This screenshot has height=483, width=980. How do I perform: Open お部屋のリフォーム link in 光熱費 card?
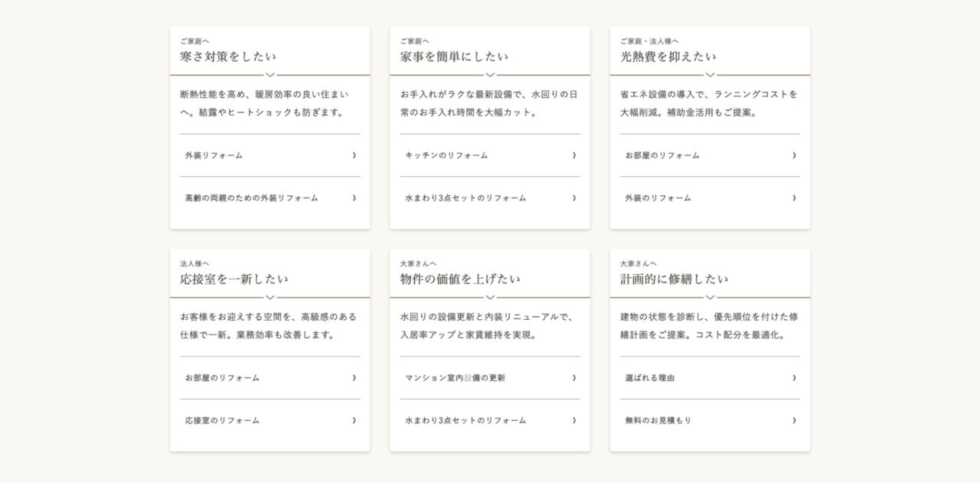[662, 155]
